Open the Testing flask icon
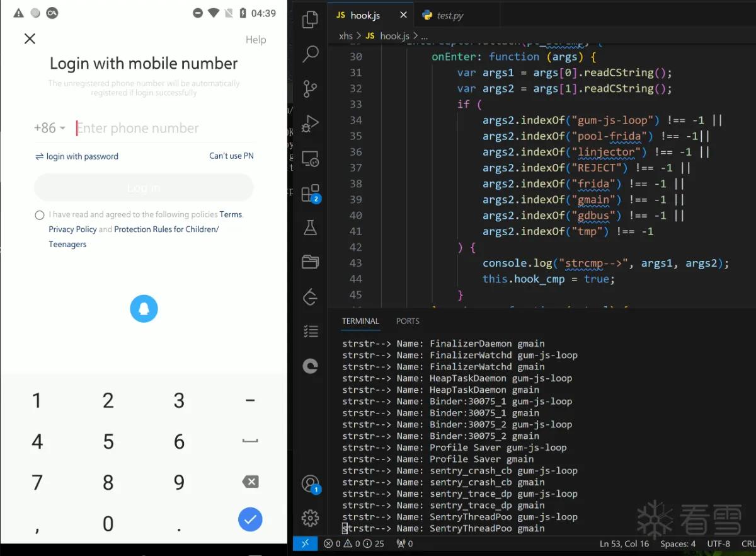Screen dimensions: 756x556 pyautogui.click(x=310, y=228)
